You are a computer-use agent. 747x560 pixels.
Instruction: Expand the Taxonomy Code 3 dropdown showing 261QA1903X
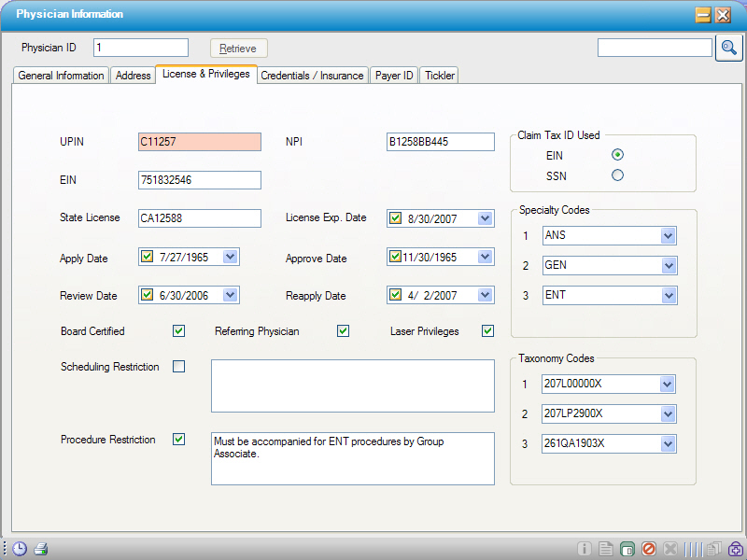(x=665, y=443)
